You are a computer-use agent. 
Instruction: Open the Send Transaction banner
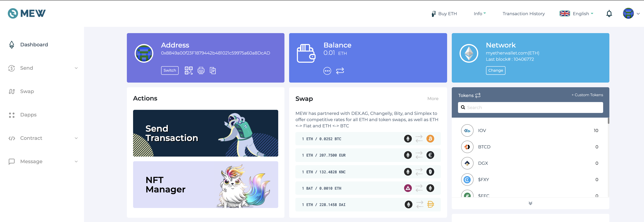click(205, 133)
